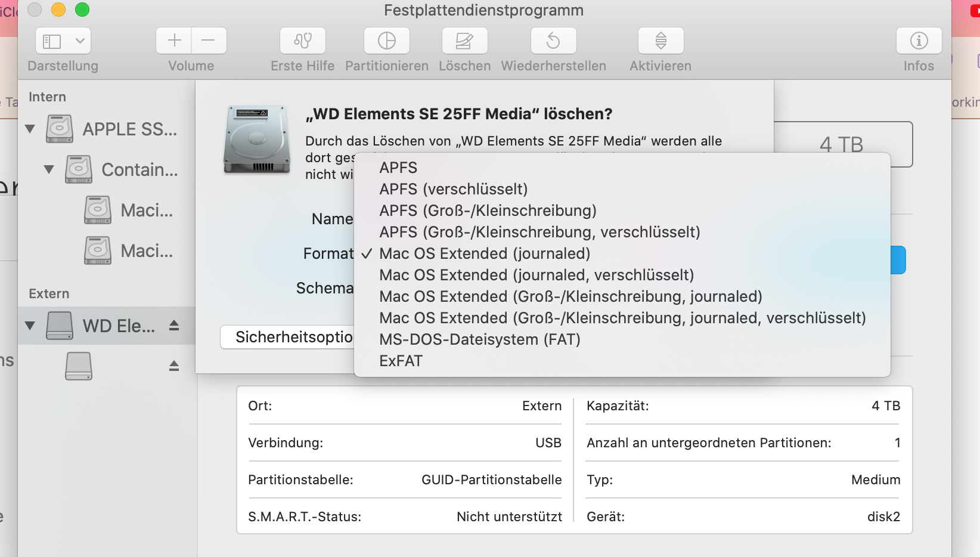Click the Wiederherstellen arrow icon

pos(553,41)
